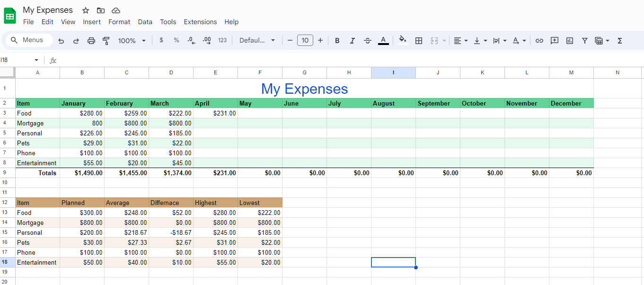Image resolution: width=644 pixels, height=285 pixels.
Task: Create a filter with funnel icon
Action: tap(585, 41)
